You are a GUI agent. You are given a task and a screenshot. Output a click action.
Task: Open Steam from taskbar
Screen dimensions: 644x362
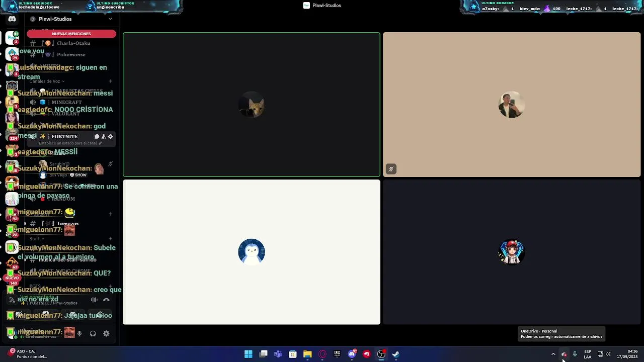click(x=396, y=354)
